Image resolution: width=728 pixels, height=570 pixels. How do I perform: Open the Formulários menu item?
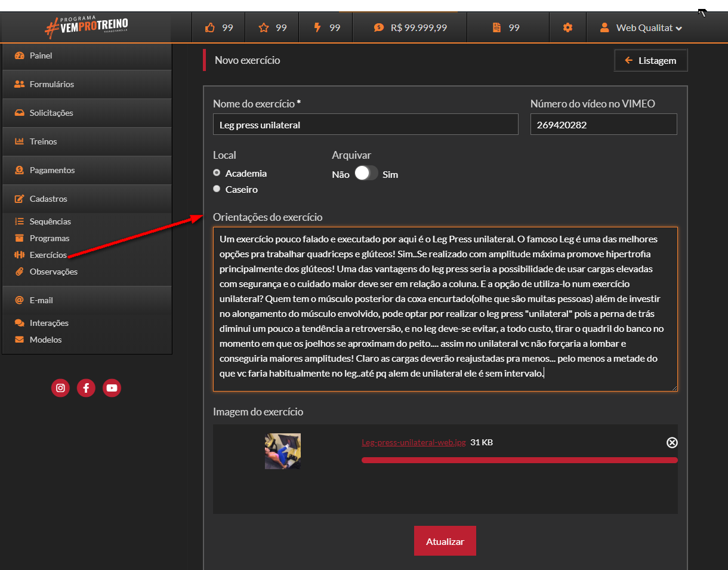pyautogui.click(x=87, y=84)
